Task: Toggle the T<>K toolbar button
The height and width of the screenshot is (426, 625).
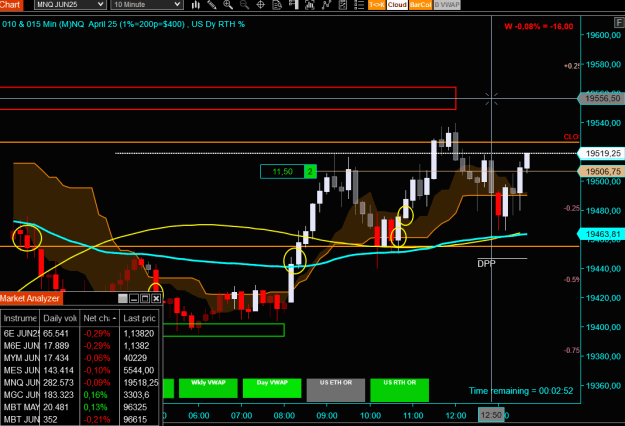Action: [x=377, y=4]
